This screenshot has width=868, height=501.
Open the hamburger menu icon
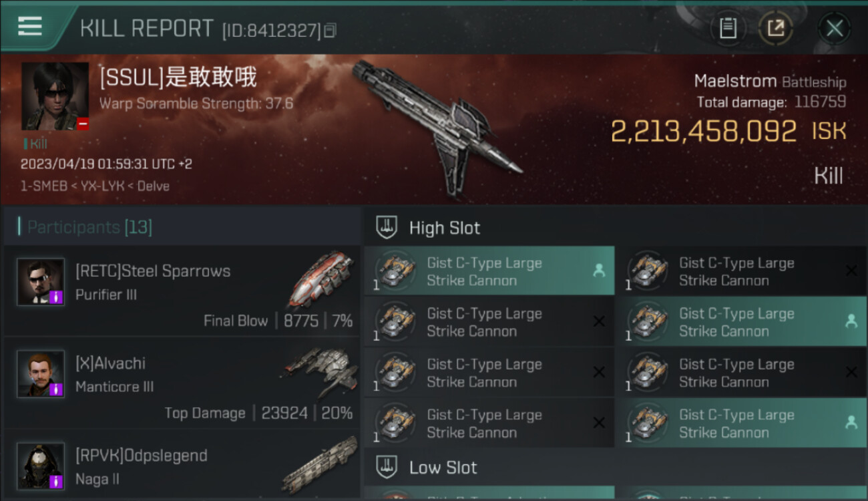tap(30, 27)
